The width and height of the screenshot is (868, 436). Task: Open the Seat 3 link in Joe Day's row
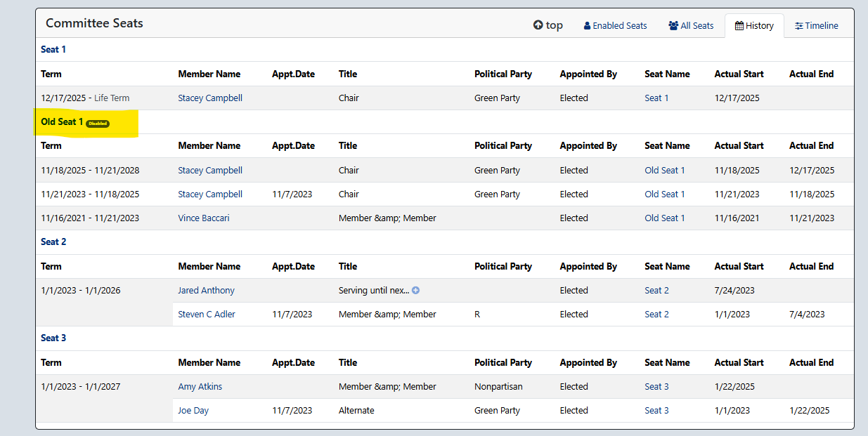657,411
